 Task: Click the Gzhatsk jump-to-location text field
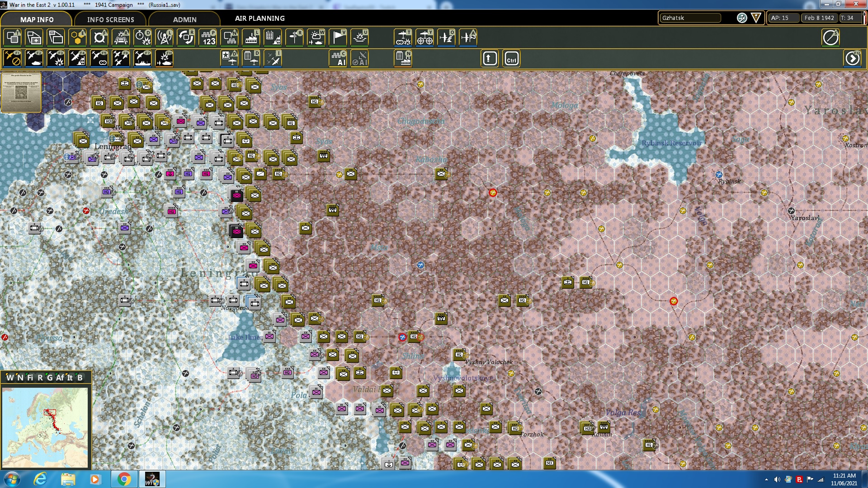click(x=690, y=18)
